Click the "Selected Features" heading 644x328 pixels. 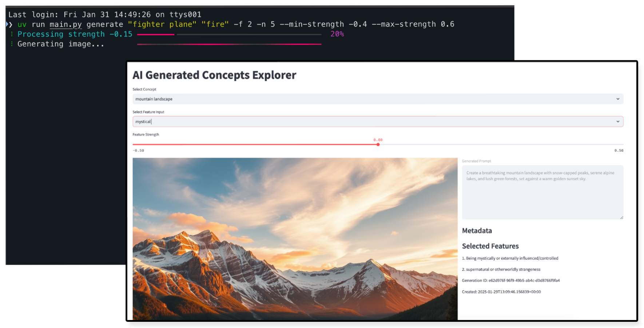click(490, 246)
